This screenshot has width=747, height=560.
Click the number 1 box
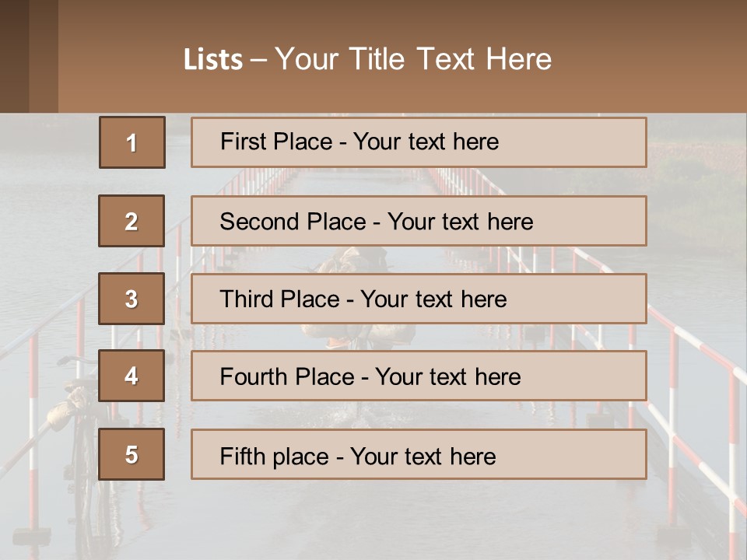click(132, 142)
